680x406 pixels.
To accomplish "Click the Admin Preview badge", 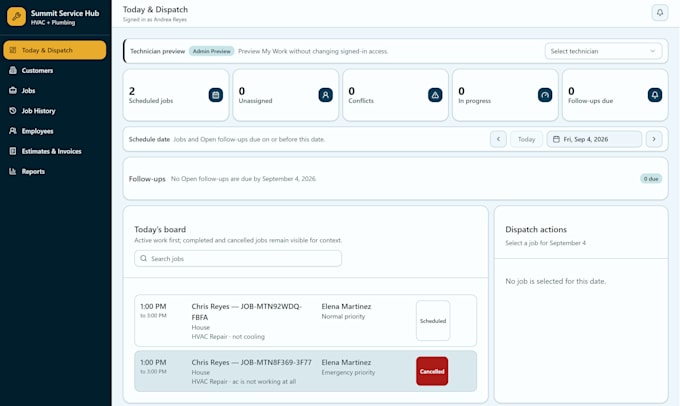I will 212,51.
